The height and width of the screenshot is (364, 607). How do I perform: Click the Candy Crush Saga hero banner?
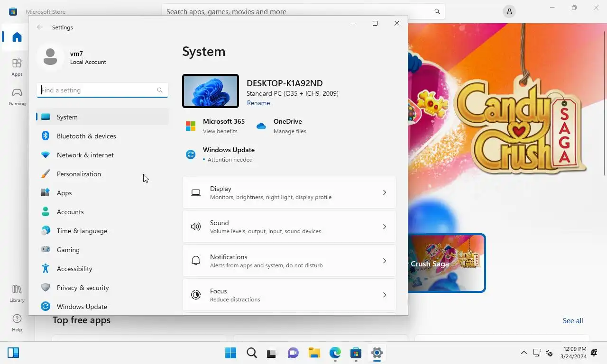tap(507, 128)
